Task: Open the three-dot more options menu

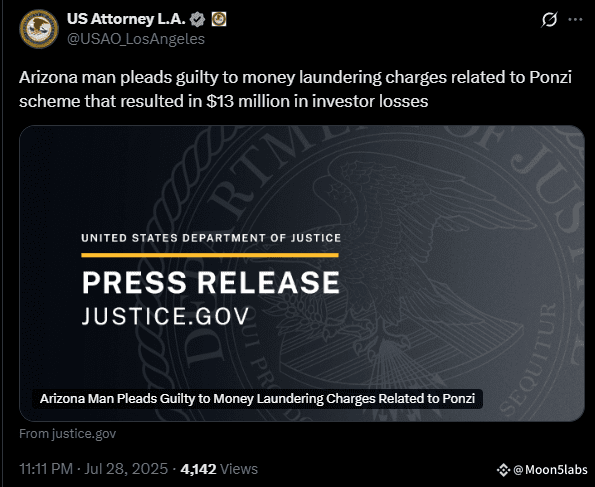Action: 575,19
